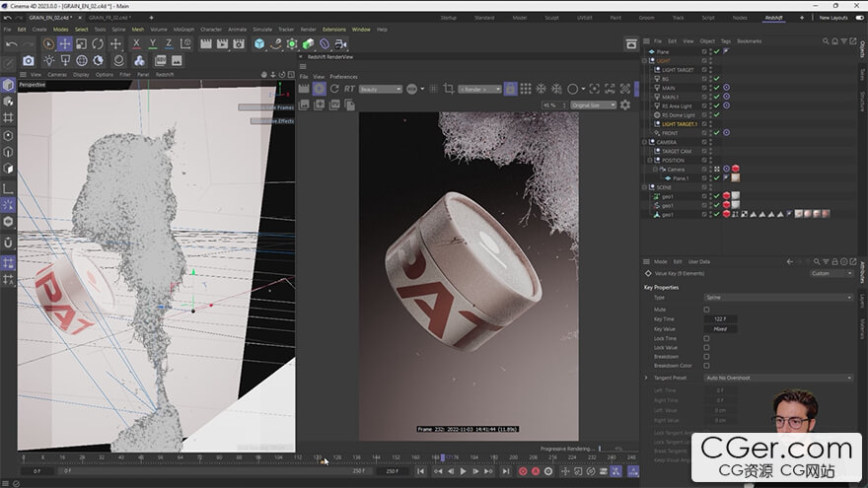Refresh the Redshift RenderView
This screenshot has width=868, height=488.
point(334,89)
